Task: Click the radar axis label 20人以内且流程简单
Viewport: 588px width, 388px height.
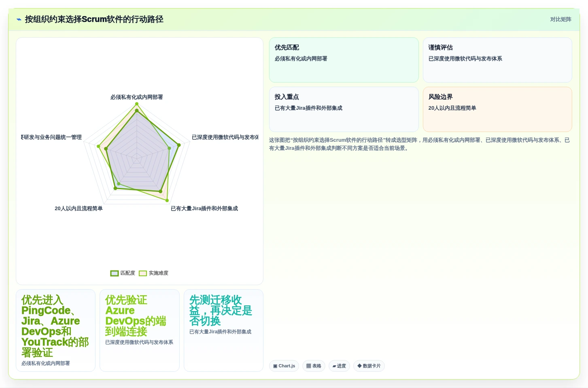Action: 79,209
